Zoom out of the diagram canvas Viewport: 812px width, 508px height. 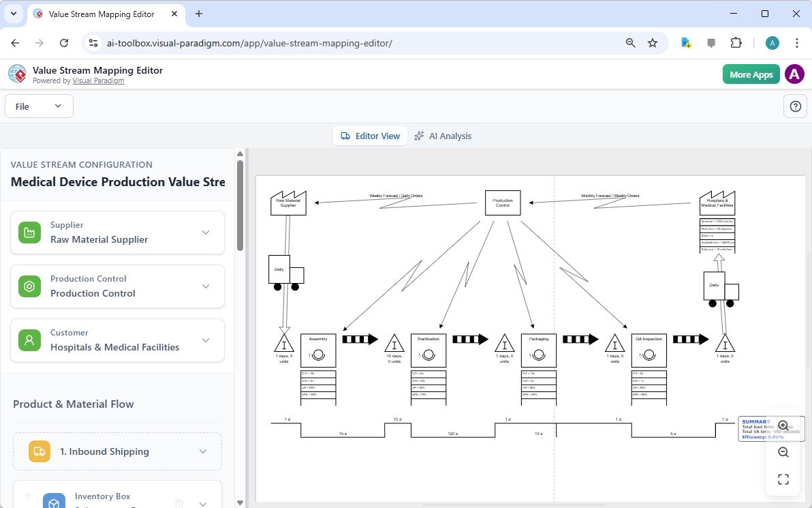pos(783,451)
